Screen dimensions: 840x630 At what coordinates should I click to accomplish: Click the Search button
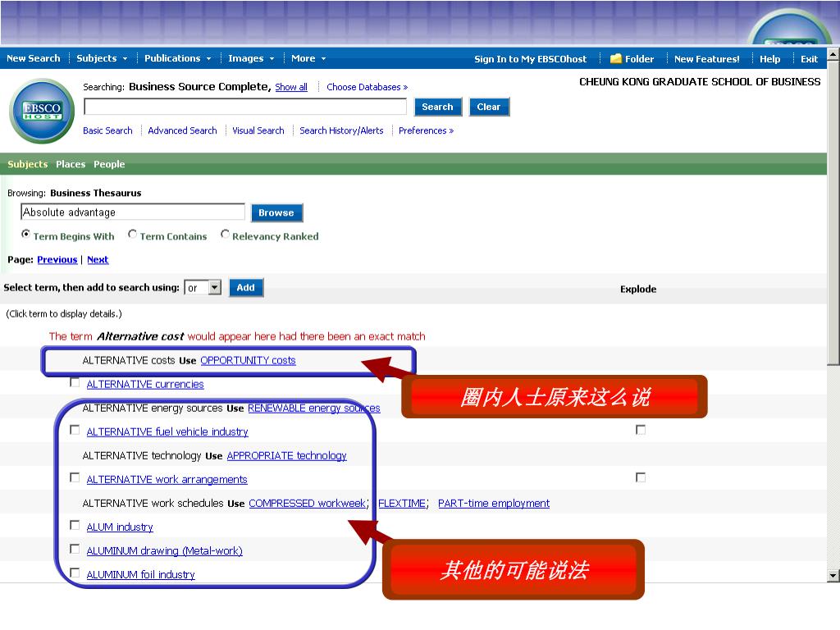[x=438, y=107]
